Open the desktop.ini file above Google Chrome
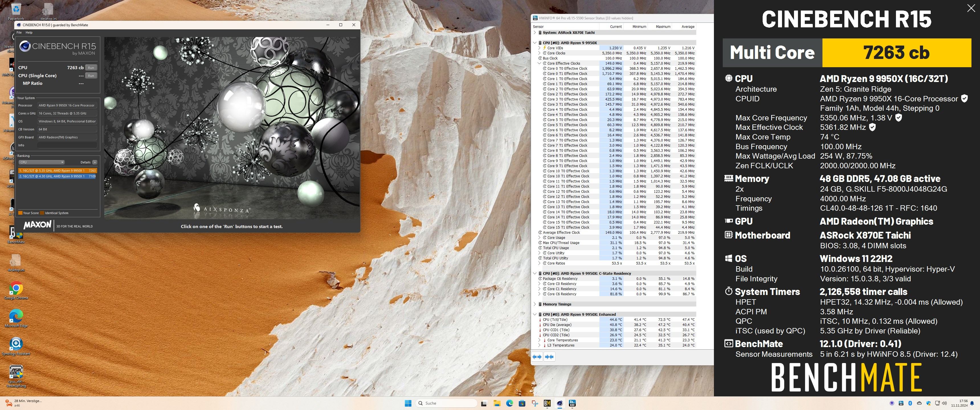Image resolution: width=980 pixels, height=410 pixels. 16,263
